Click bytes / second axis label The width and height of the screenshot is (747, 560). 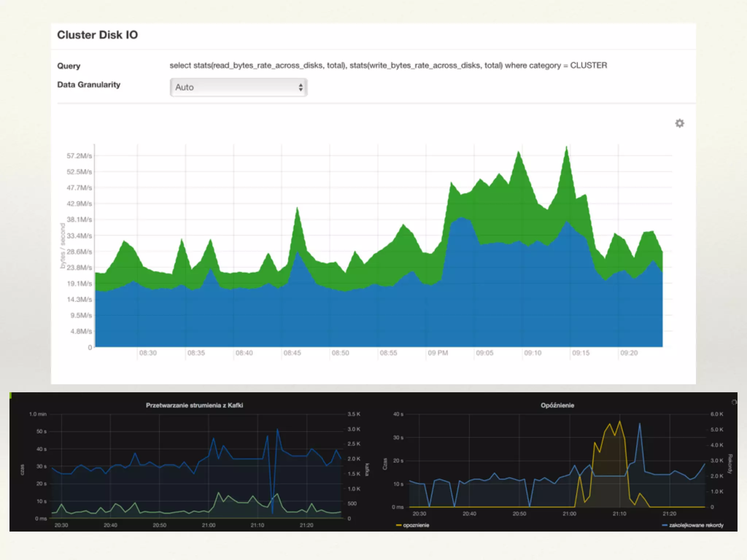63,246
